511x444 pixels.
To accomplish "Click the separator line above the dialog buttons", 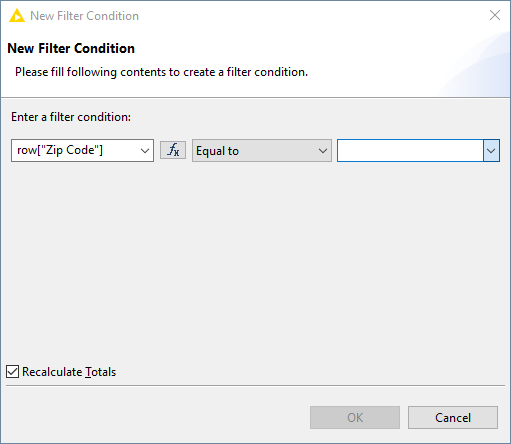I will 255,386.
